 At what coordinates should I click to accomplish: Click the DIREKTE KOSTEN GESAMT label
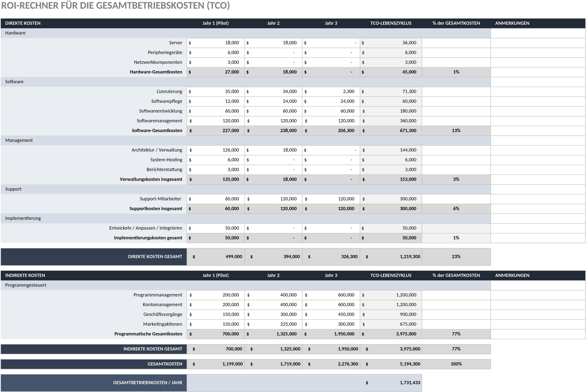coord(155,257)
